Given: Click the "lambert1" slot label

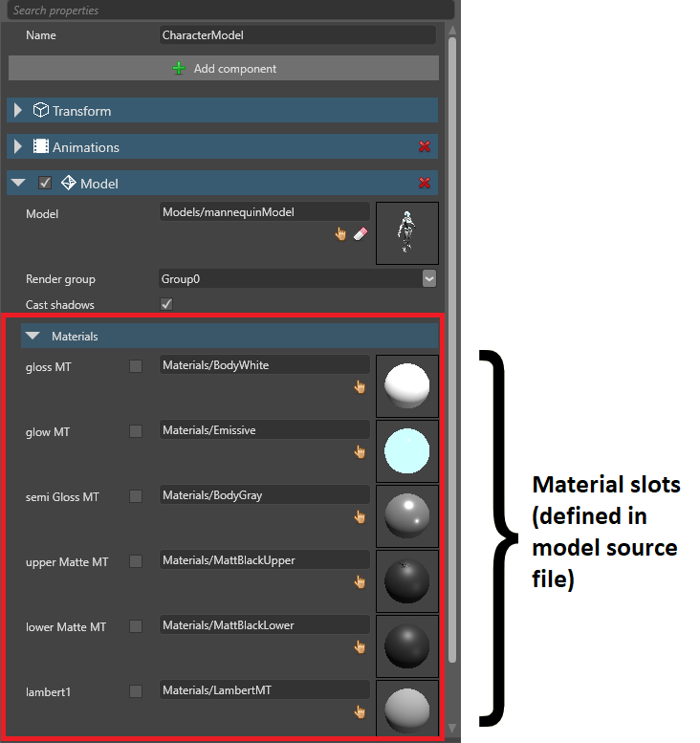Looking at the screenshot, I should pyautogui.click(x=48, y=691).
